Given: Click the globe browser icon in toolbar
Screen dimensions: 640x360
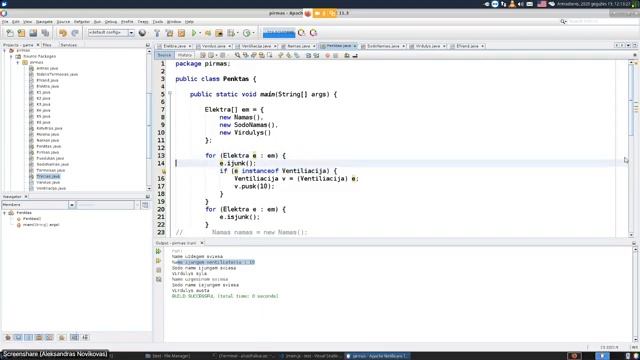Looking at the screenshot, I should (x=142, y=33).
